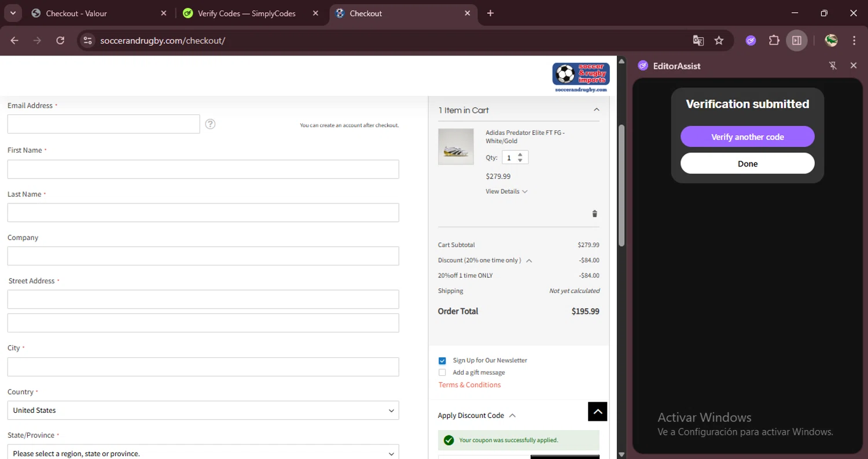
Task: Open the tab search dropdown arrow
Action: click(x=13, y=13)
